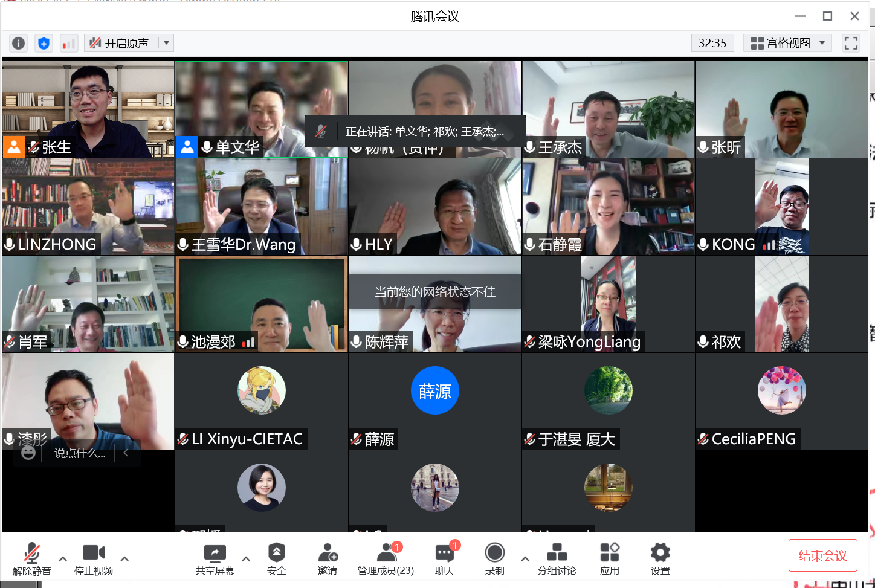Open the 聊天 chat panel
The height and width of the screenshot is (588, 875).
[x=445, y=559]
